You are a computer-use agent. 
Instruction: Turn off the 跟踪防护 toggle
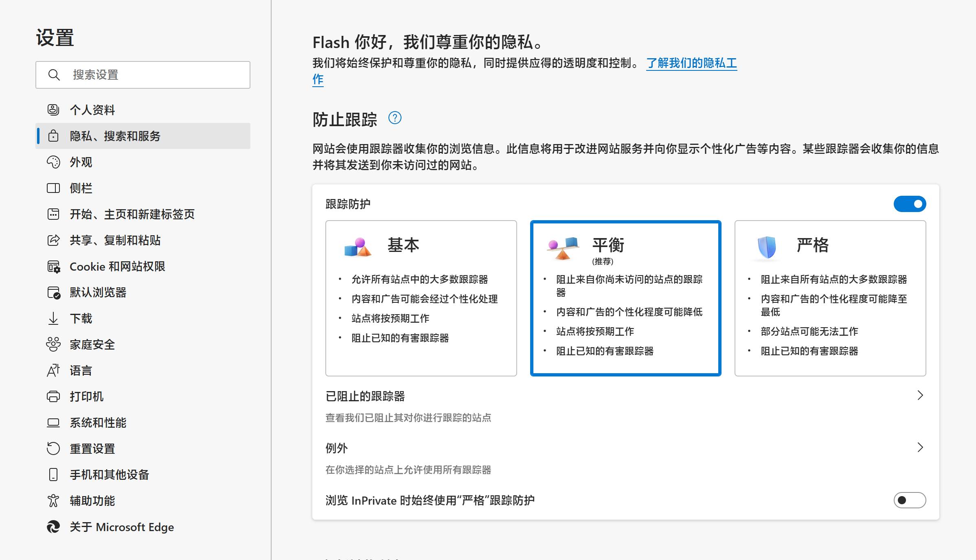pyautogui.click(x=910, y=204)
